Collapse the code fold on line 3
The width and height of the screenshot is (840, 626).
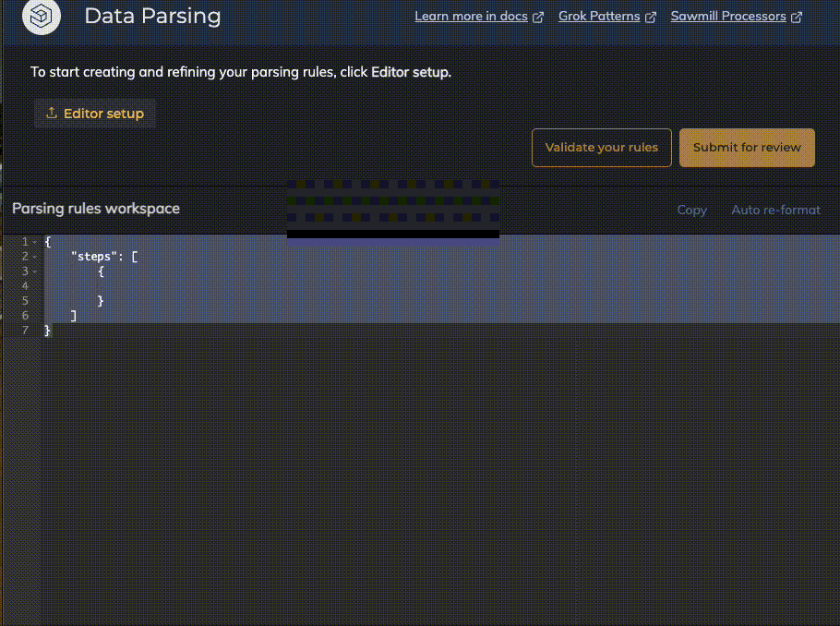pos(35,271)
